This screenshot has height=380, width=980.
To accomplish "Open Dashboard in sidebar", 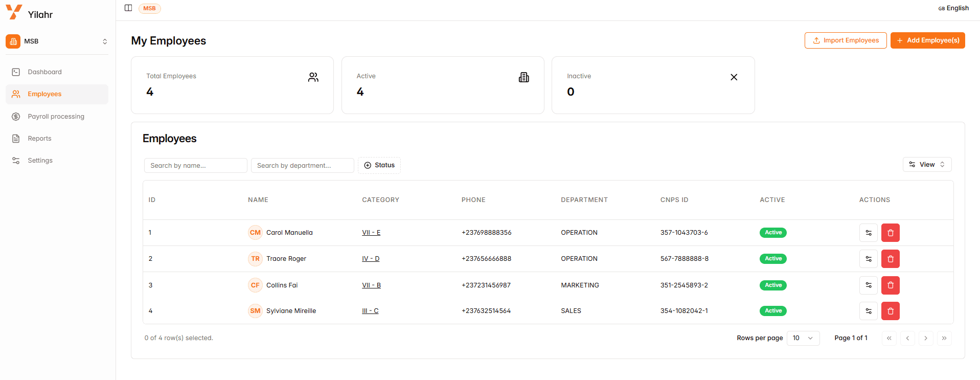I will 57,72.
